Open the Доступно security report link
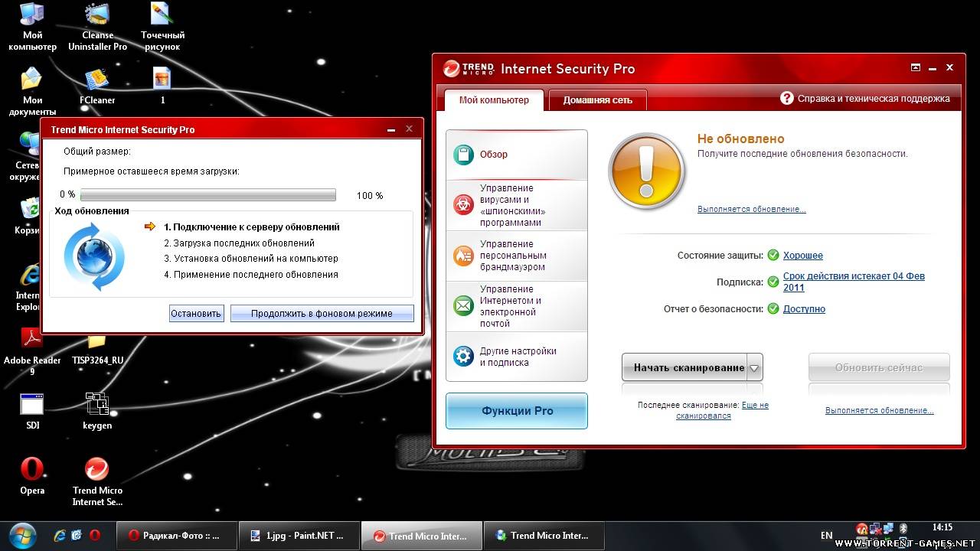The width and height of the screenshot is (980, 551). click(x=804, y=309)
